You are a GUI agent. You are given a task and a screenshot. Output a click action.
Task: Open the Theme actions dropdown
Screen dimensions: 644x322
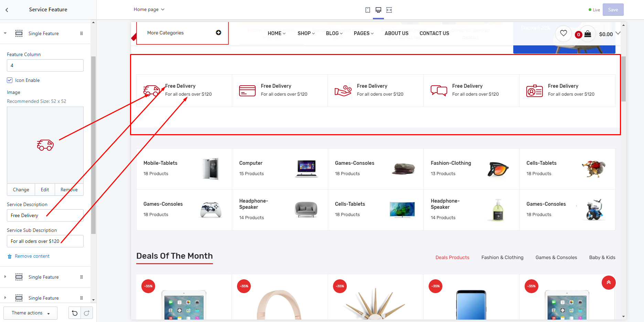point(30,313)
